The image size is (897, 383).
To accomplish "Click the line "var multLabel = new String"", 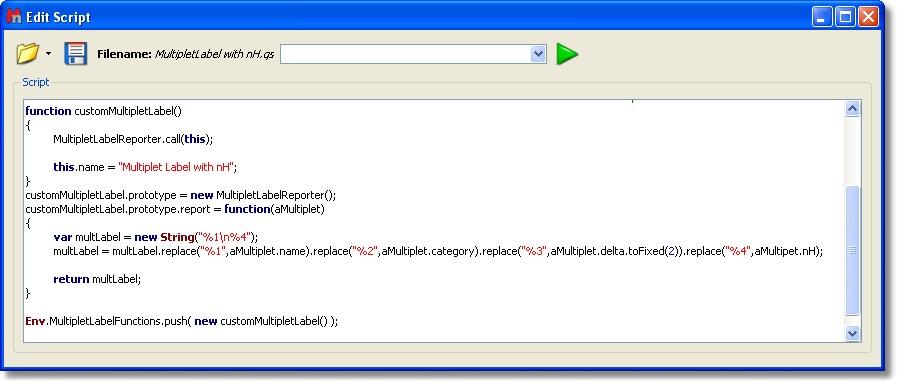I will [156, 237].
